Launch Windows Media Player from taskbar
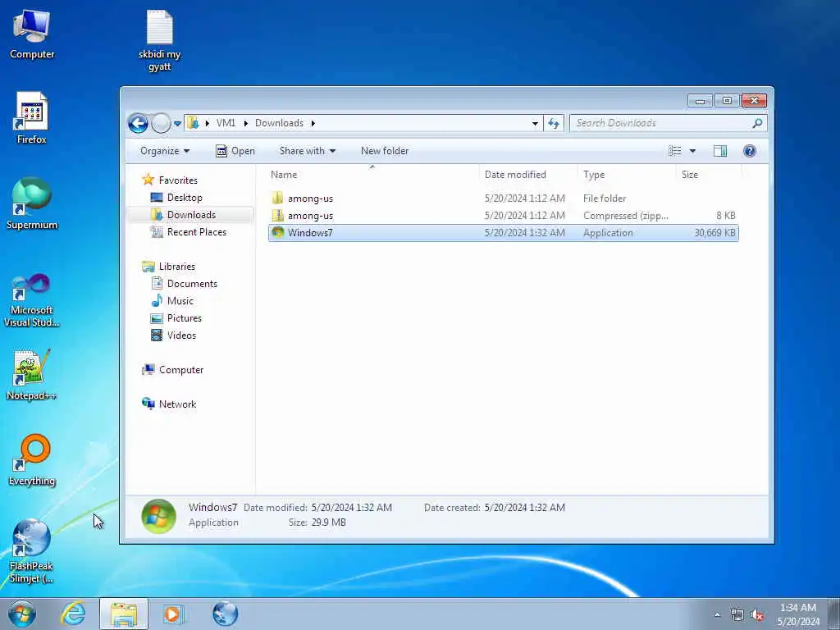Image resolution: width=840 pixels, height=630 pixels. [174, 614]
